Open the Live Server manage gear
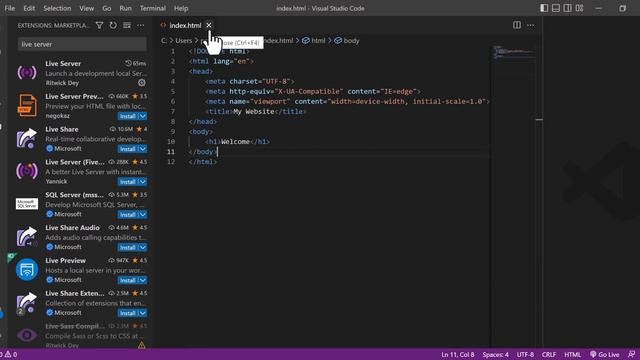The width and height of the screenshot is (640, 360). [x=142, y=83]
